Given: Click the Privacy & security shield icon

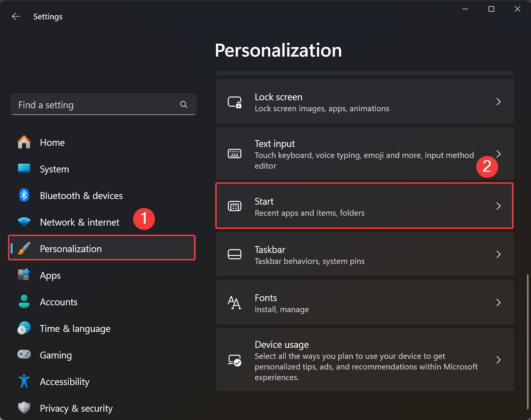Looking at the screenshot, I should coord(24,408).
